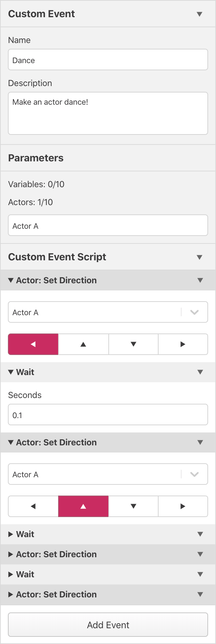
Task: Open the Custom Event header menu arrow
Action: 199,14
